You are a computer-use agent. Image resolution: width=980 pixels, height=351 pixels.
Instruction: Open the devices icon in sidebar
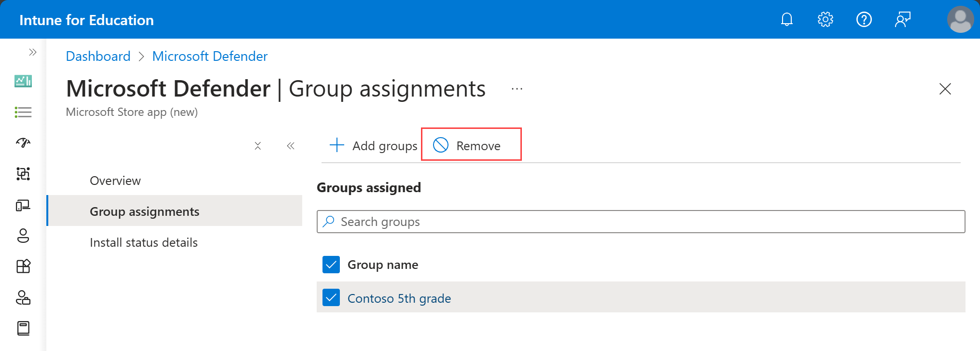click(23, 205)
